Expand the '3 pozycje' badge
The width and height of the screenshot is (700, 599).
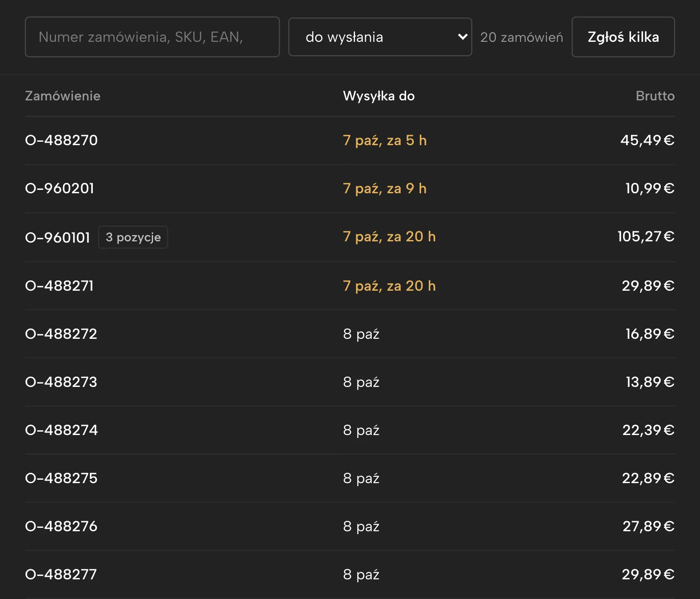point(133,237)
